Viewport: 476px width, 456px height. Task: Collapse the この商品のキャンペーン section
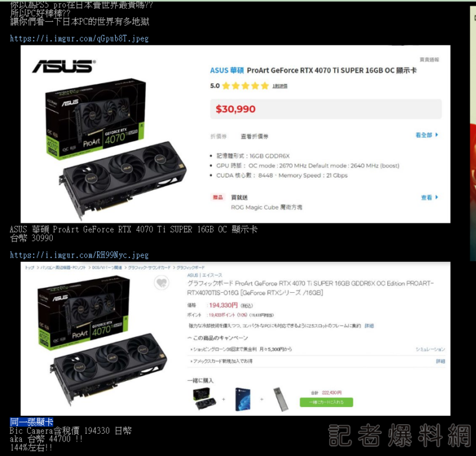218,338
